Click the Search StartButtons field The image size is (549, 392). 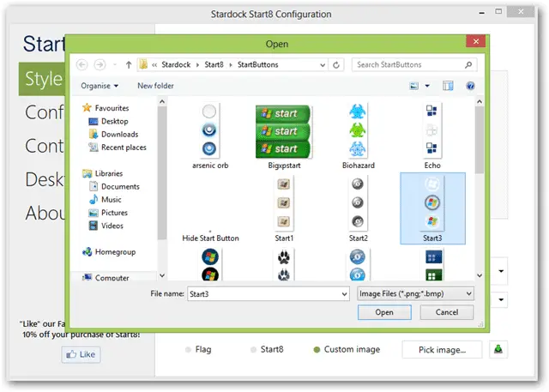(x=414, y=64)
